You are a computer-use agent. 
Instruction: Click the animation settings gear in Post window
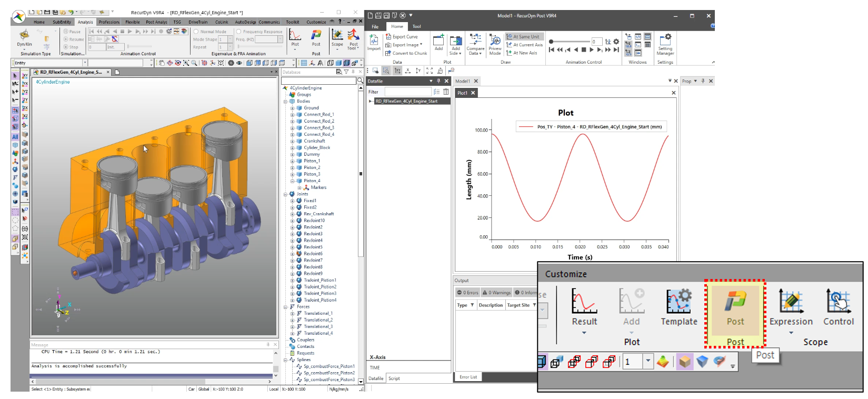coord(616,42)
